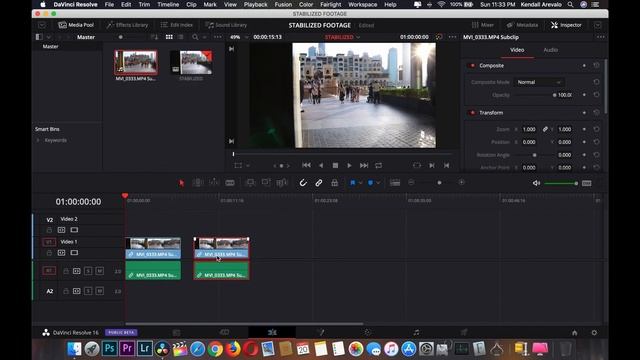This screenshot has height=360, width=640.
Task: Add a blue flag to clip
Action: coord(353,183)
